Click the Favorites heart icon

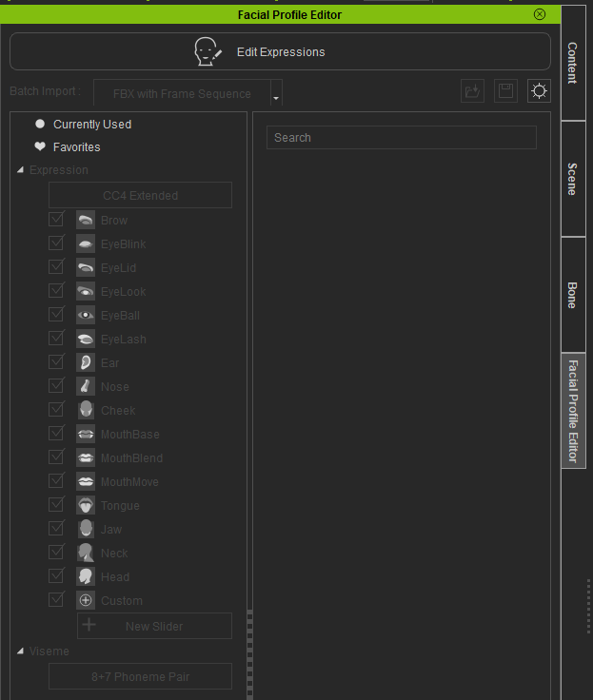tap(40, 146)
